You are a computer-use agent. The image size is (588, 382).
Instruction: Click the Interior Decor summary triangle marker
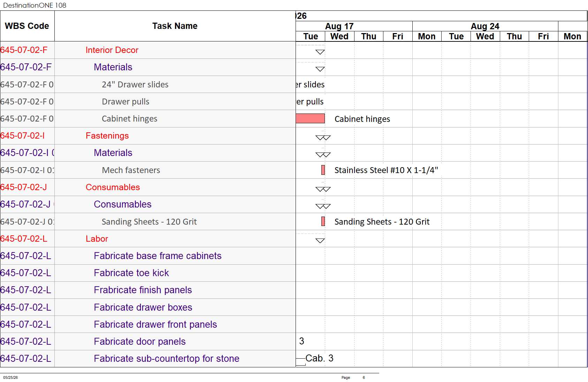(x=320, y=52)
